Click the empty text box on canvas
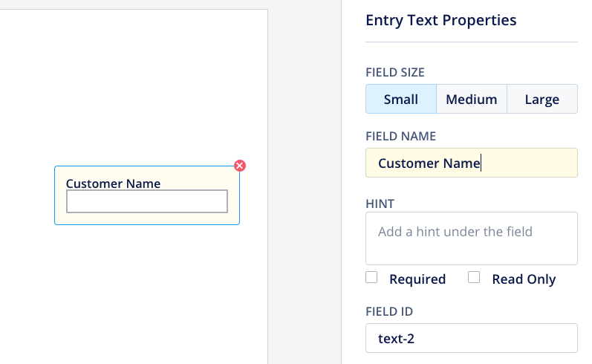592x364 pixels. click(147, 201)
